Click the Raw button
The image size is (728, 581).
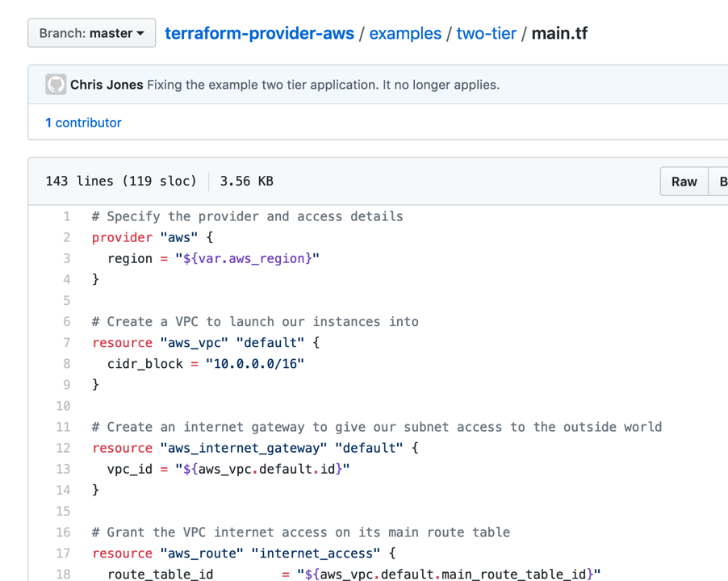pyautogui.click(x=684, y=182)
